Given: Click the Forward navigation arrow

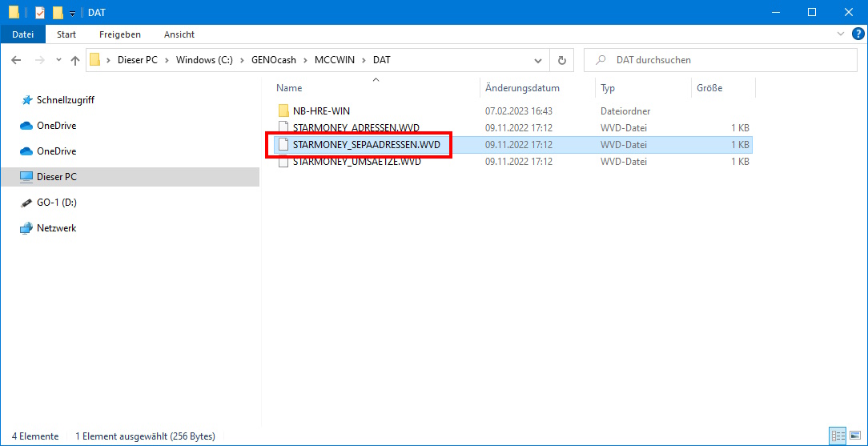Looking at the screenshot, I should (x=39, y=60).
